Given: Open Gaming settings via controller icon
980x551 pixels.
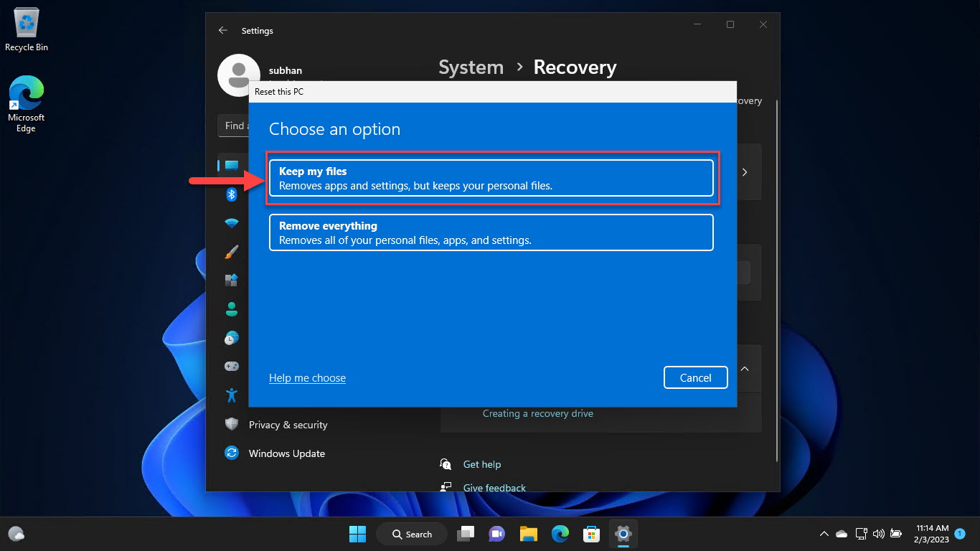Looking at the screenshot, I should [231, 366].
